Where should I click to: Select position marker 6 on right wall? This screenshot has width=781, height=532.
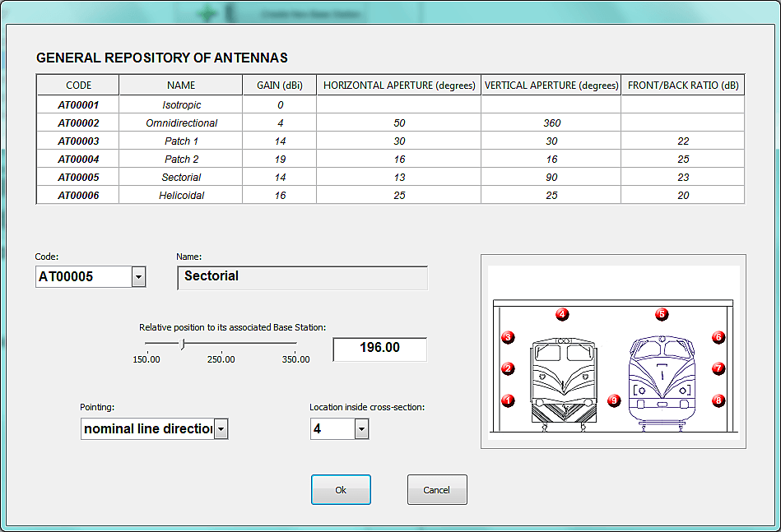coord(718,337)
